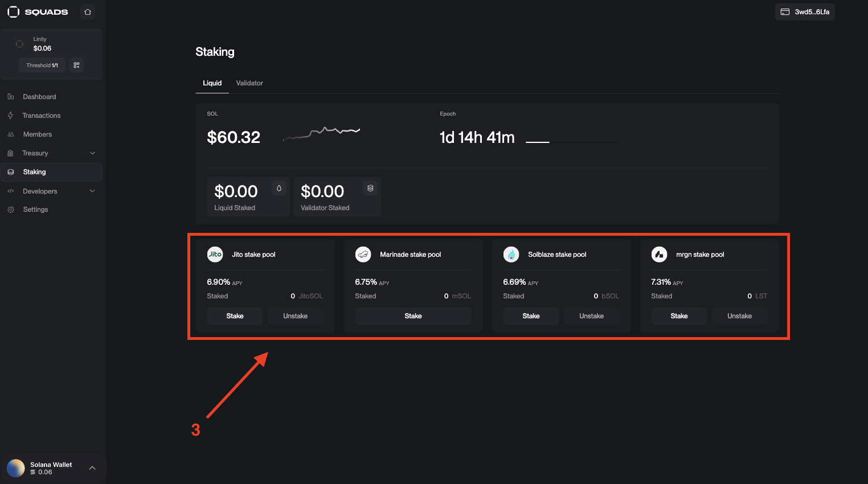The height and width of the screenshot is (484, 868).
Task: Click the wallet address 3wd5..6Lfa chip
Action: click(x=804, y=11)
